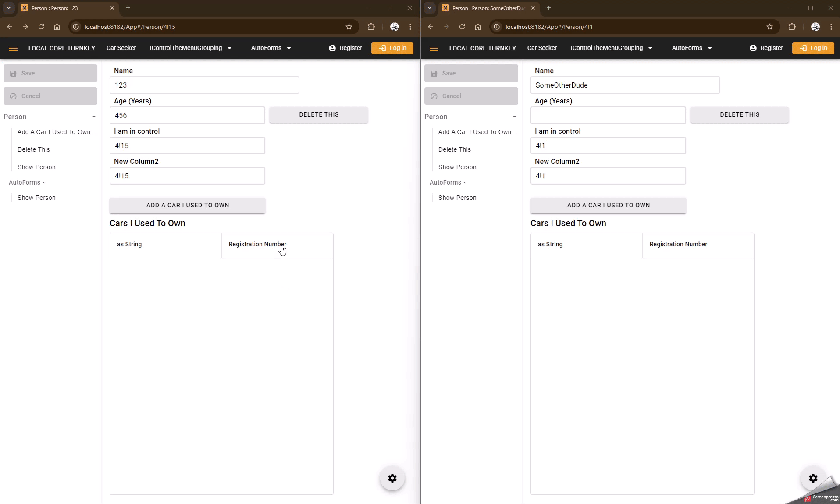The width and height of the screenshot is (840, 504).
Task: Open the hamburger menu in left window
Action: pyautogui.click(x=13, y=48)
